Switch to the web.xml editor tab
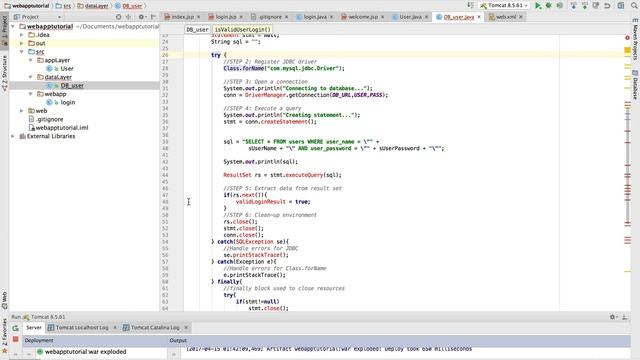The image size is (640, 360). [x=505, y=17]
